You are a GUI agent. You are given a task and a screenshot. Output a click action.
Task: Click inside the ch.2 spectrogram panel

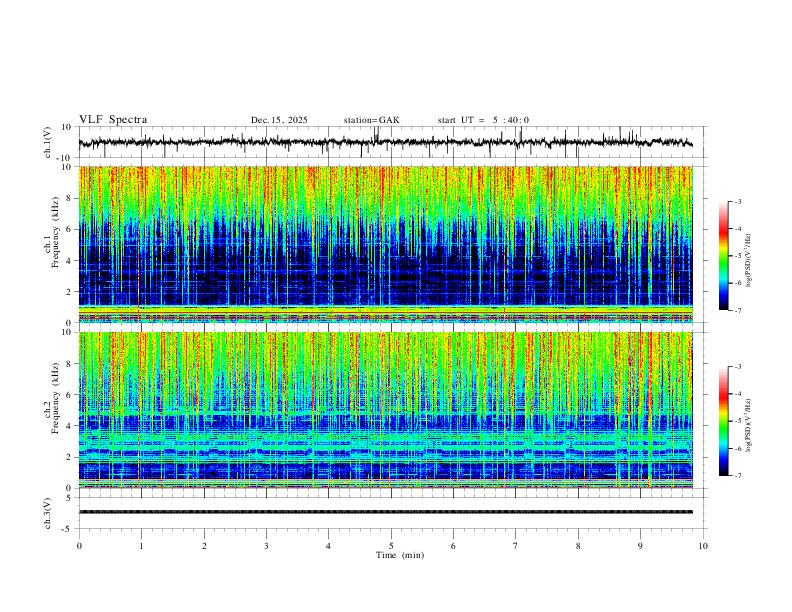pyautogui.click(x=385, y=410)
